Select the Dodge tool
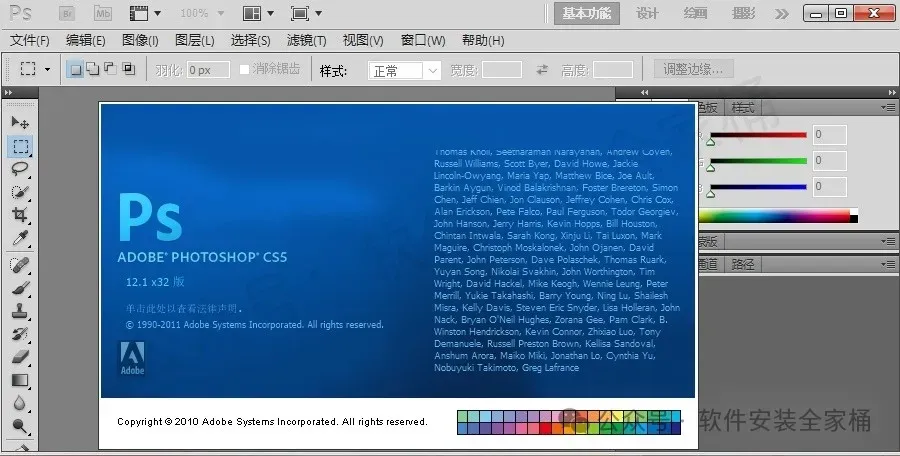900x456 pixels. tap(20, 426)
